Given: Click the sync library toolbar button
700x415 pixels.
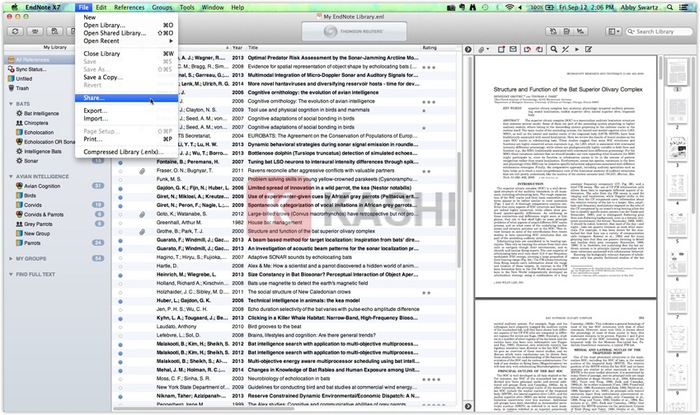Looking at the screenshot, I should 16,31.
